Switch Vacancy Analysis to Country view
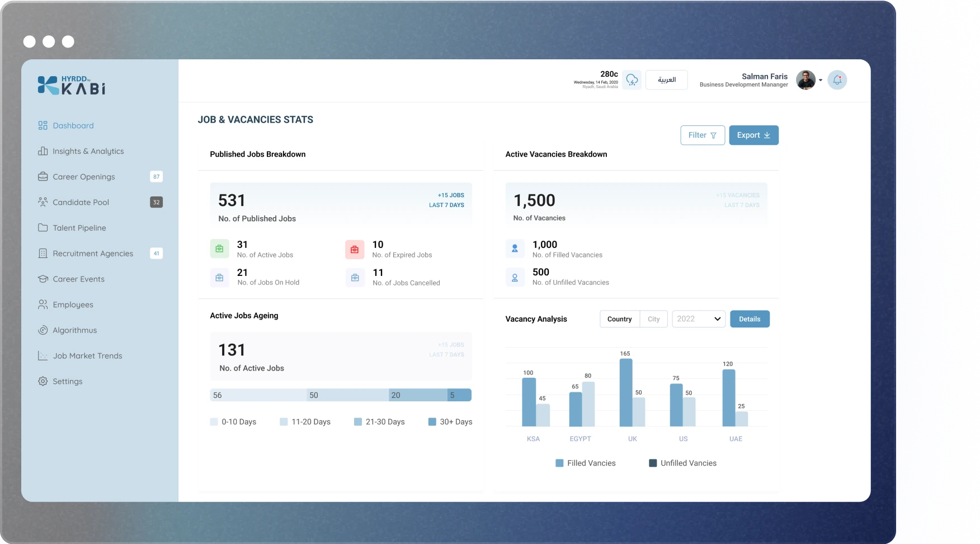The image size is (980, 544). (x=619, y=319)
